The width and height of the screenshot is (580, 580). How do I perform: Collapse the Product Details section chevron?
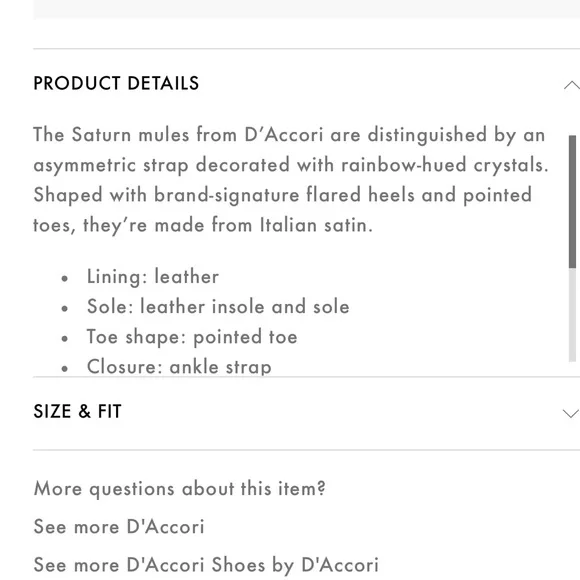[571, 85]
